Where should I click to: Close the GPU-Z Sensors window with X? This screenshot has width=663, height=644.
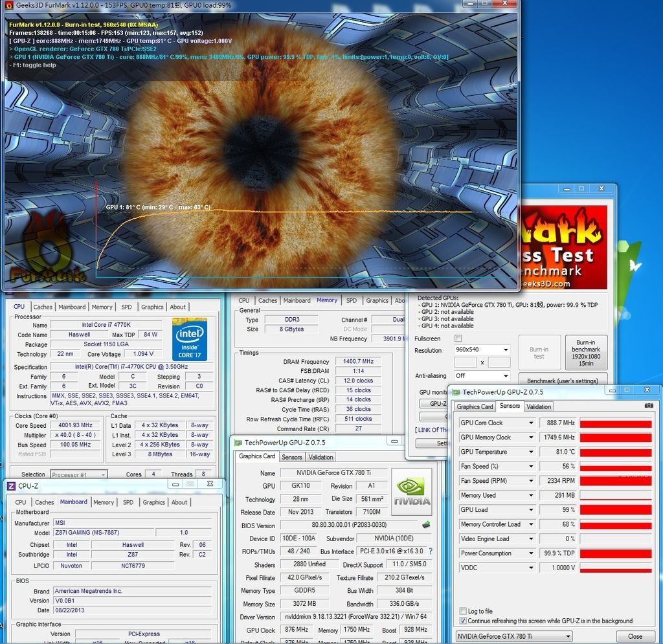647,390
